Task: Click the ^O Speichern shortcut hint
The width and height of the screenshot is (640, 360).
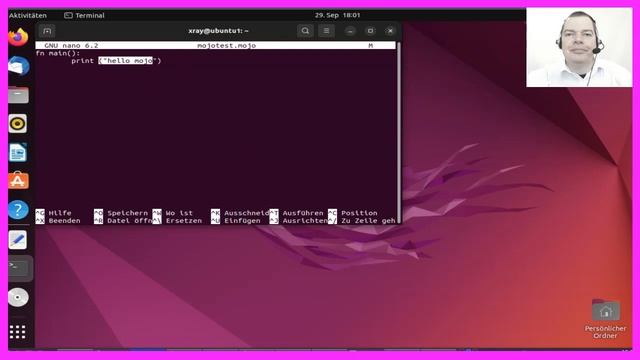Action: tap(121, 213)
